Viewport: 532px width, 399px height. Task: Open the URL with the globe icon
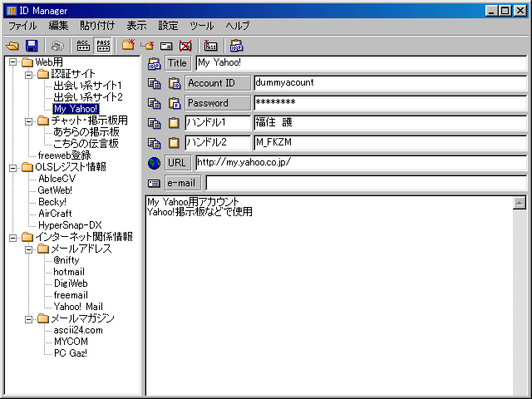pos(154,163)
